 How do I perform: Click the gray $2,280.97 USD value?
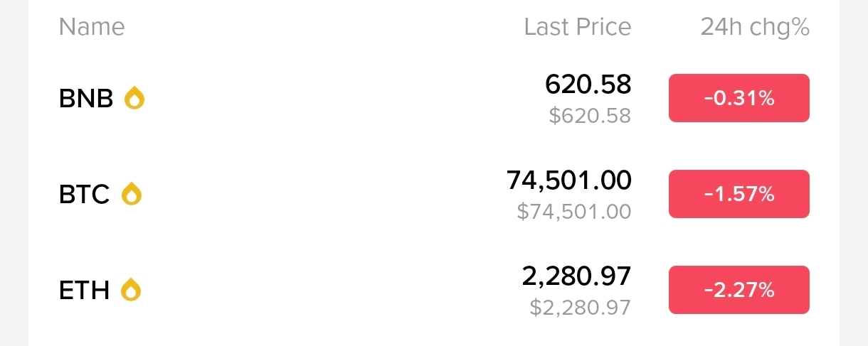click(x=580, y=308)
